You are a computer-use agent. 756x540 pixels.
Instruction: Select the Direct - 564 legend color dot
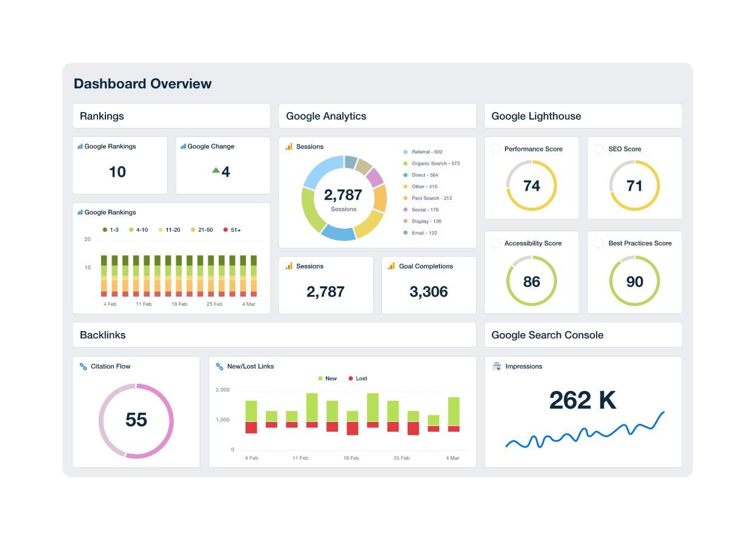pos(405,175)
